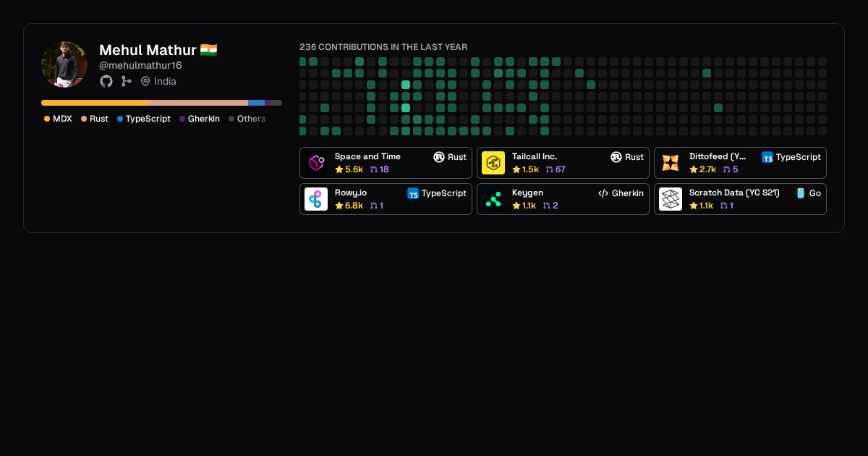Click the Go icon on Scratch Data card
Screen dimensions: 868x456
[x=801, y=193]
